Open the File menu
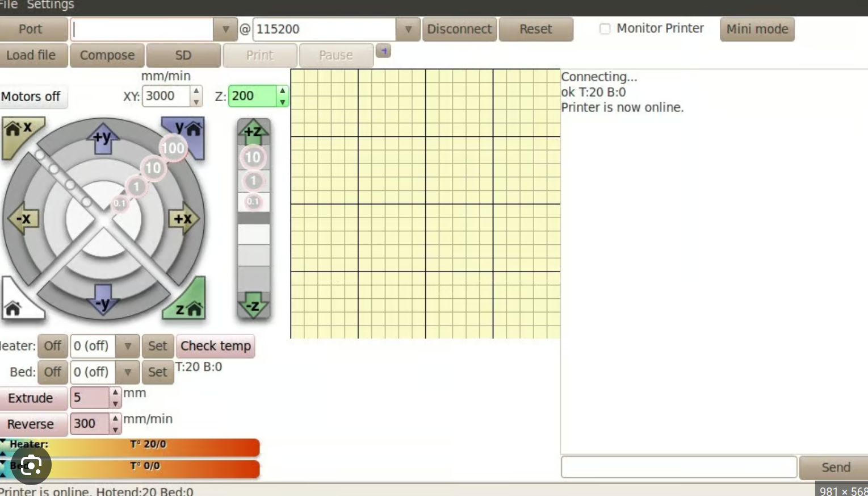 8,5
